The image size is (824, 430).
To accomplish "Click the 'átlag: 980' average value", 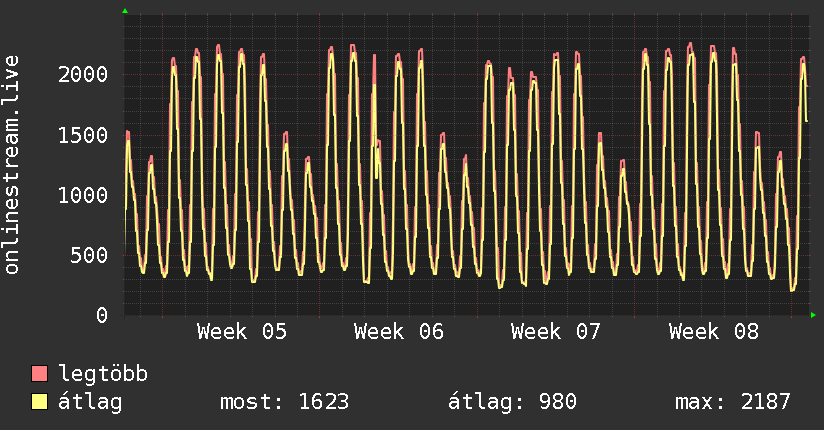I will (512, 402).
